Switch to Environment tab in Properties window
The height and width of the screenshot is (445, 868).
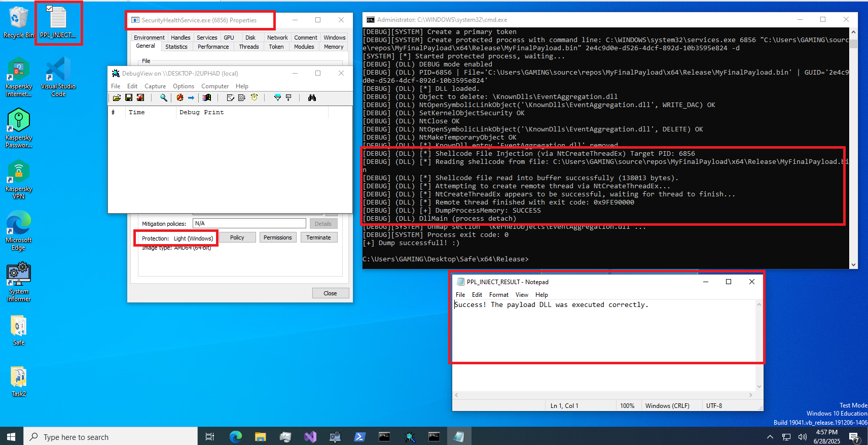click(149, 38)
